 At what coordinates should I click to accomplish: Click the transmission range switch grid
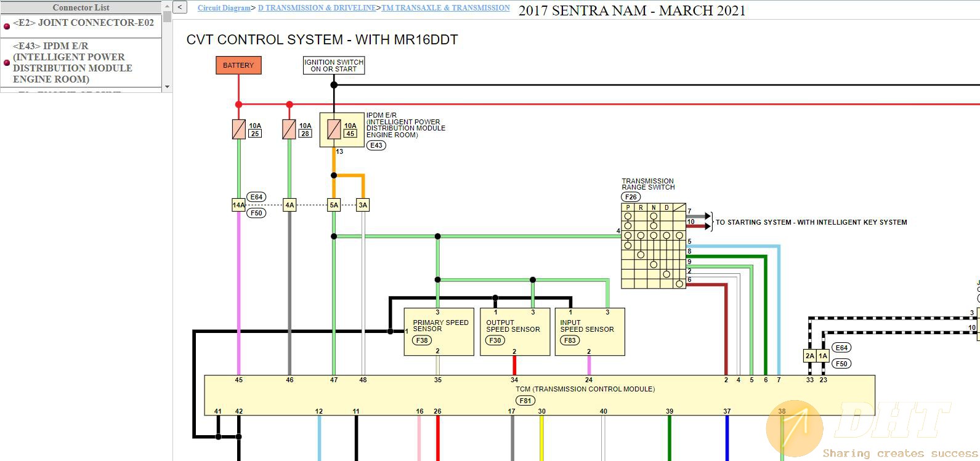pyautogui.click(x=654, y=246)
